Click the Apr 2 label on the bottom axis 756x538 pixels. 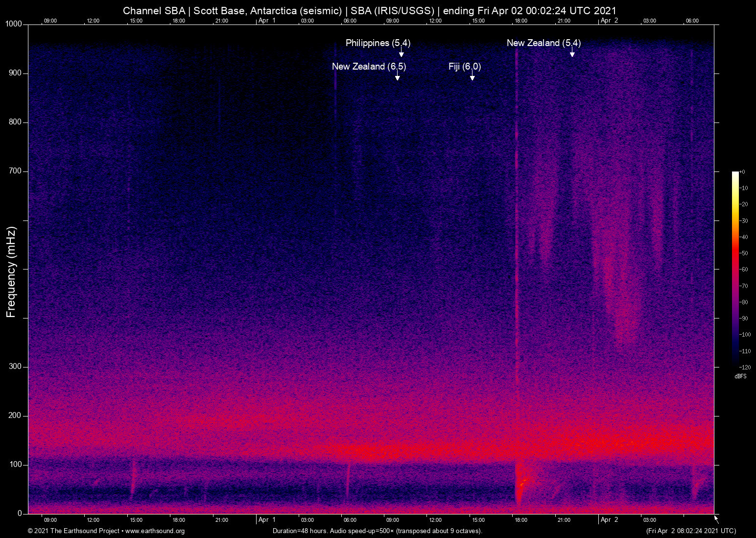(609, 520)
